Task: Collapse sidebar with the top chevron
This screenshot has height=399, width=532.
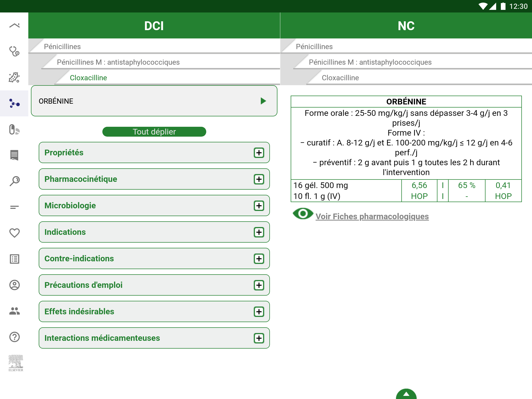Action: click(14, 25)
